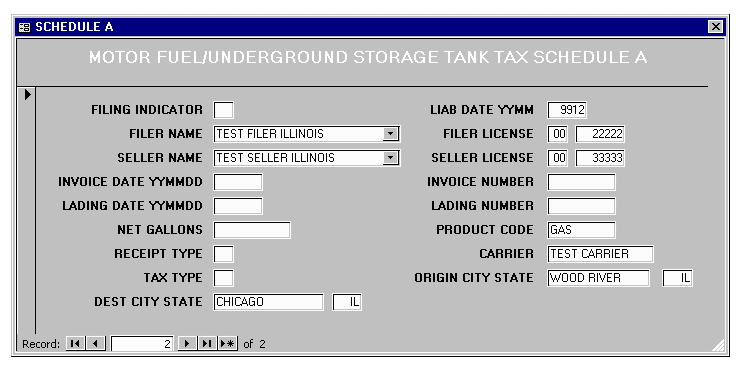Click FILER LICENSE number 22222
The width and height of the screenshot is (739, 372).
pyautogui.click(x=600, y=134)
